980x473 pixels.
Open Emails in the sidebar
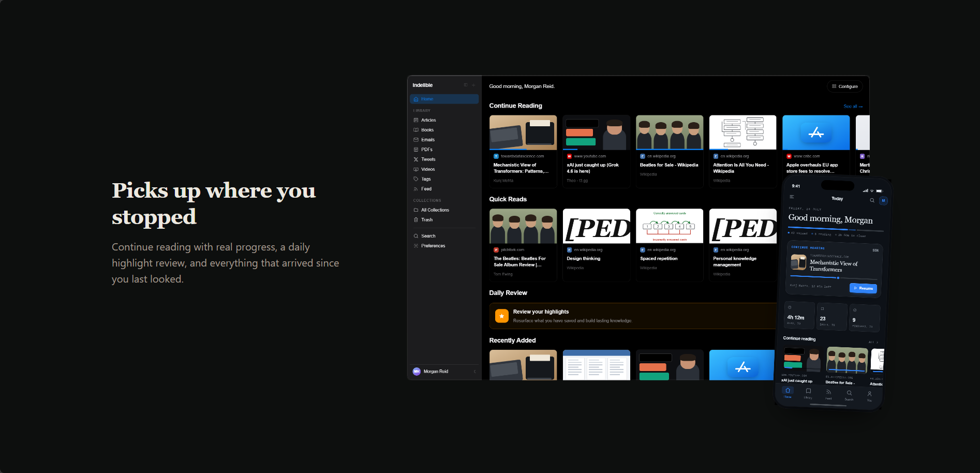click(x=444, y=140)
